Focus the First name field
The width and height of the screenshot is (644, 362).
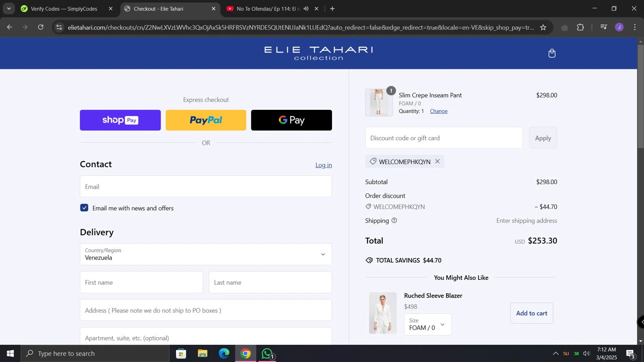tap(141, 282)
